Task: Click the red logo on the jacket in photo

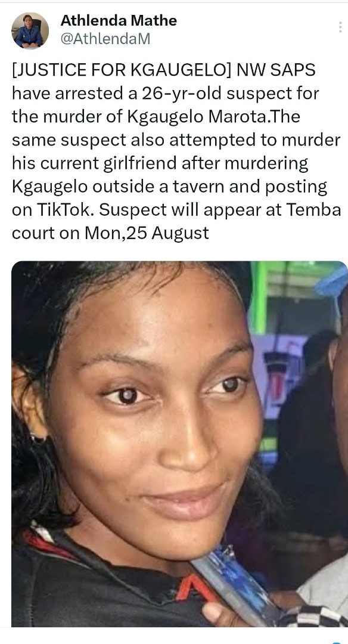Action: tap(193, 586)
